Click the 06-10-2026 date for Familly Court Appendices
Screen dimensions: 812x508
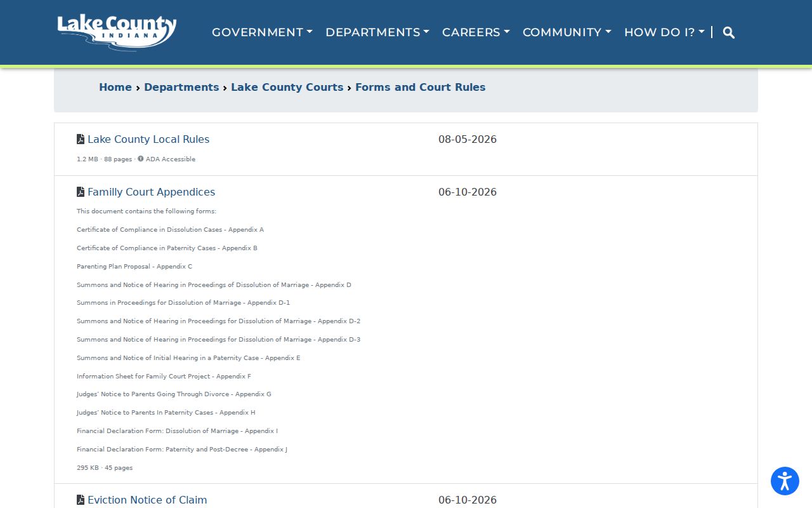coord(468,192)
